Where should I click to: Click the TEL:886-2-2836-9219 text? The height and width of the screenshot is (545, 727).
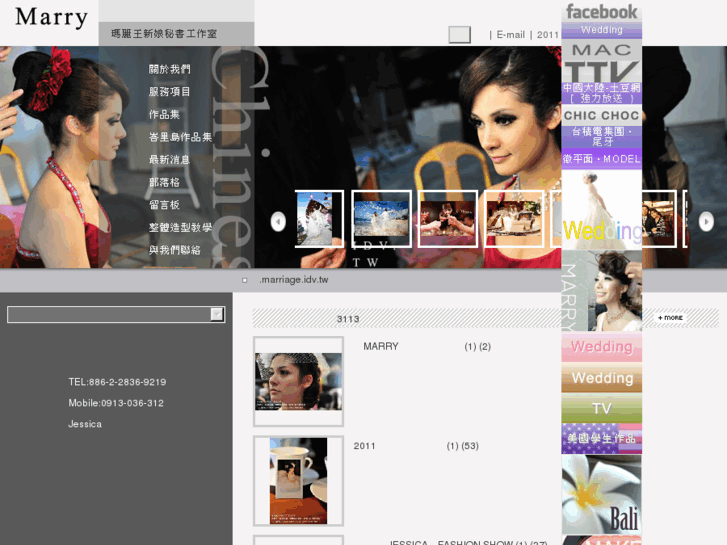[x=117, y=382]
